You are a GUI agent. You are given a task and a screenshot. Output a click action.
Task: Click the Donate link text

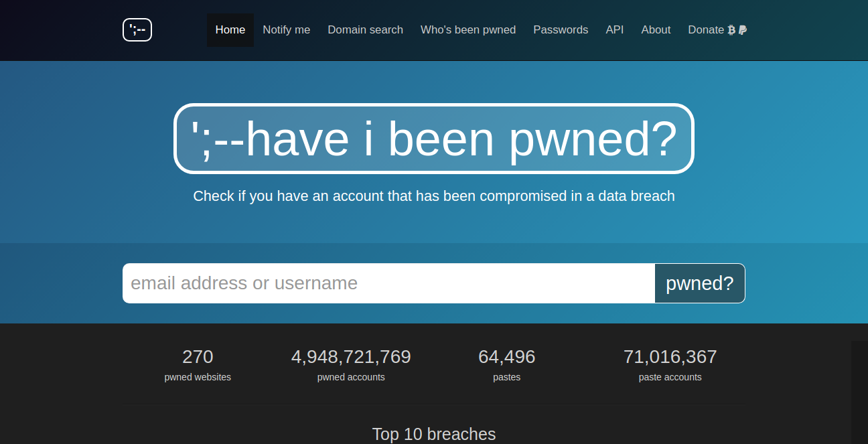(705, 29)
